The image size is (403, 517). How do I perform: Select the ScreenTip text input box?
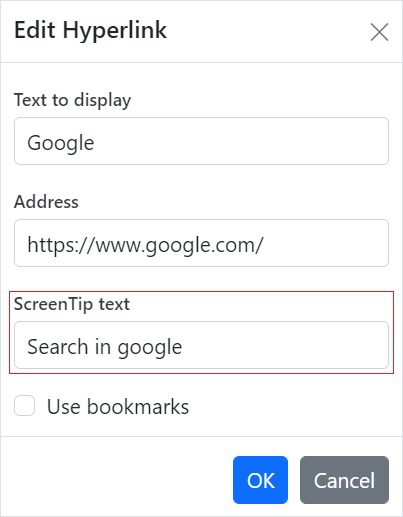pyautogui.click(x=201, y=345)
